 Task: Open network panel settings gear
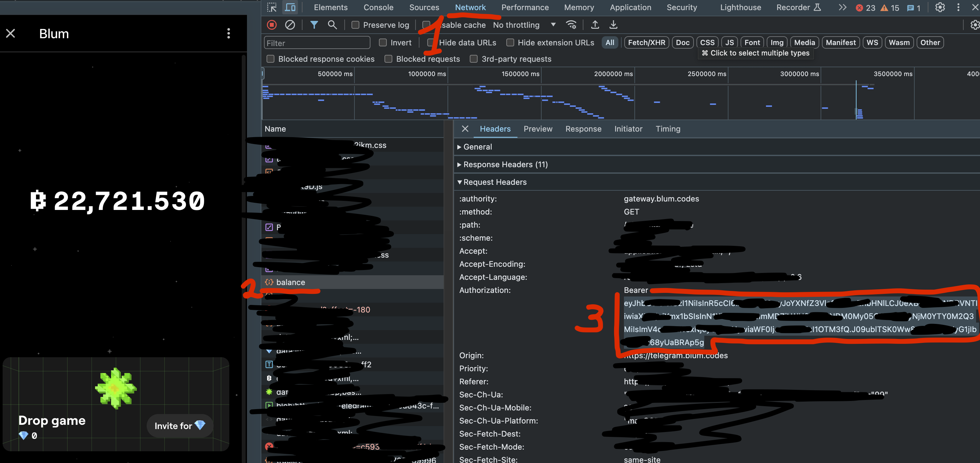pyautogui.click(x=975, y=25)
